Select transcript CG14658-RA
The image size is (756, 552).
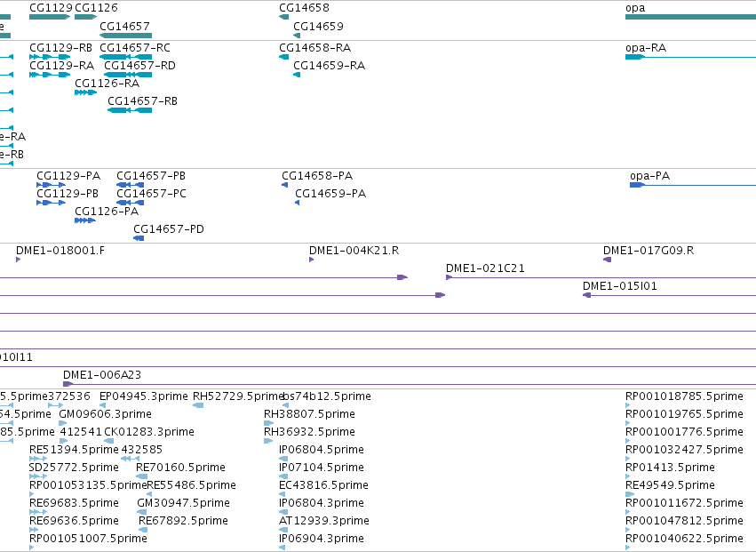pos(314,48)
